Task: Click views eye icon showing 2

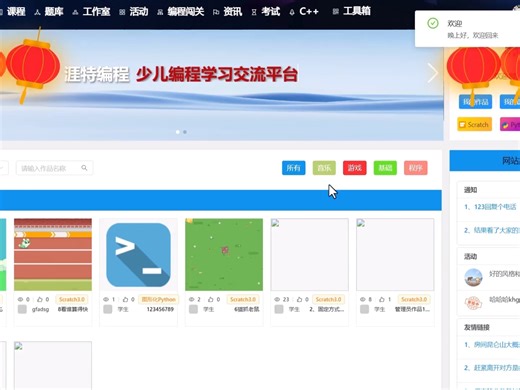Action: [x=192, y=299]
